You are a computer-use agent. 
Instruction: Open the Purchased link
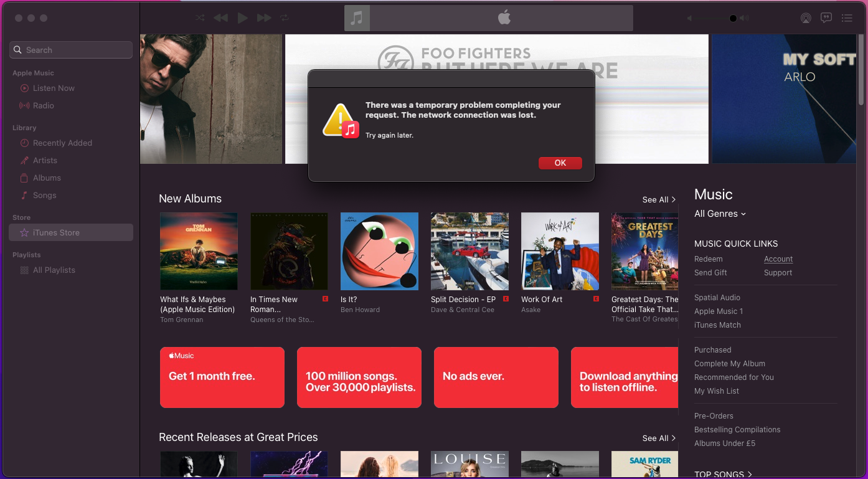pos(713,350)
